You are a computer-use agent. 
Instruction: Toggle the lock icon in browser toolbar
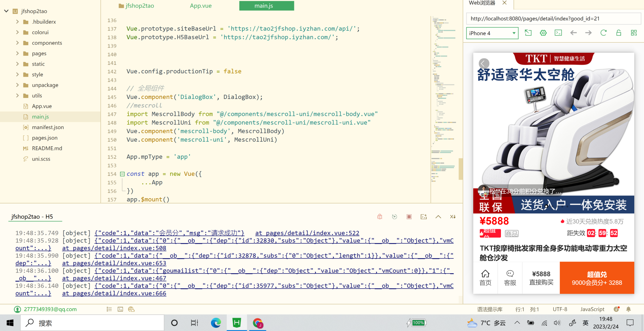pos(618,33)
